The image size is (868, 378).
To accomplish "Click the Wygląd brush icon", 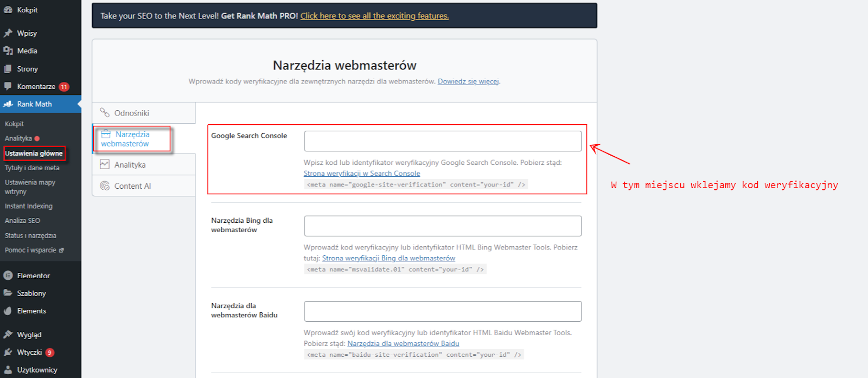I will pyautogui.click(x=8, y=335).
